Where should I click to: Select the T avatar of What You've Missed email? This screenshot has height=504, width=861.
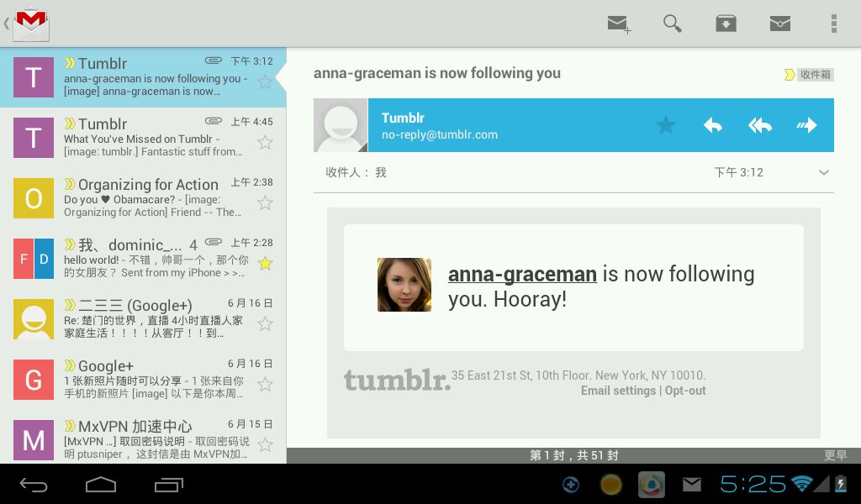pyautogui.click(x=34, y=138)
